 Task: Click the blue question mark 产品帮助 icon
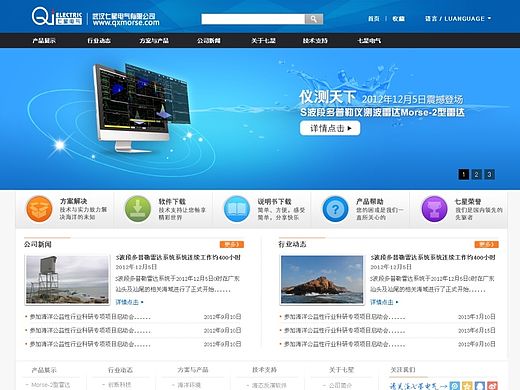[335, 209]
